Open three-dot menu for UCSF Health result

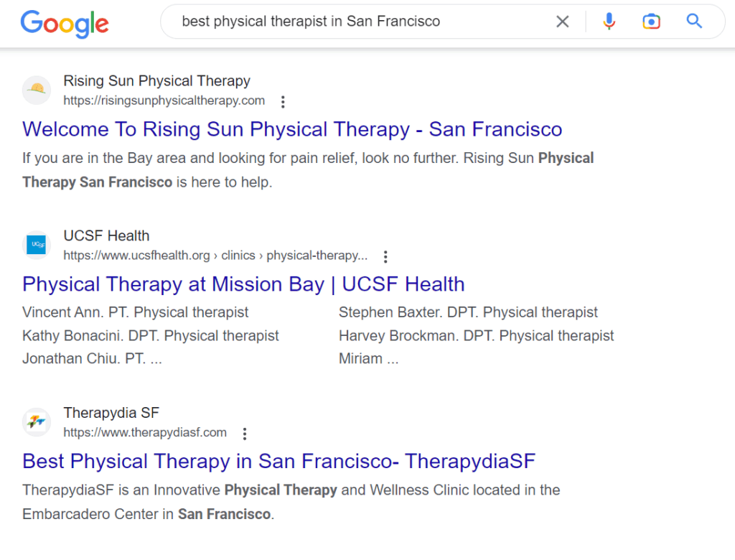[x=385, y=256]
